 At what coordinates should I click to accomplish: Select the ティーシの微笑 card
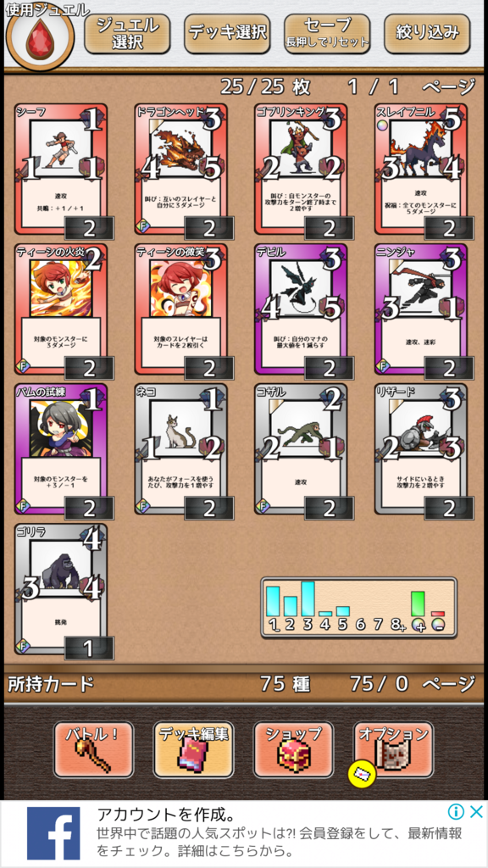coord(181,309)
